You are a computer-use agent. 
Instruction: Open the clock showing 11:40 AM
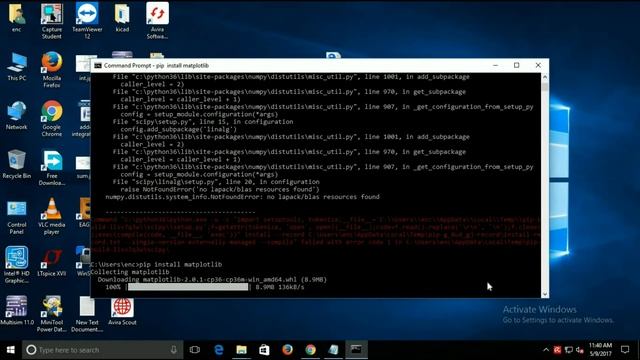point(600,350)
